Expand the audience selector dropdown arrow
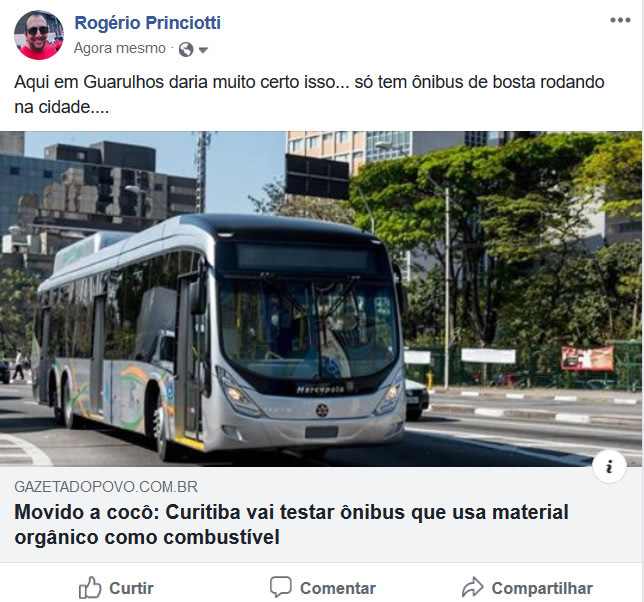 [203, 50]
